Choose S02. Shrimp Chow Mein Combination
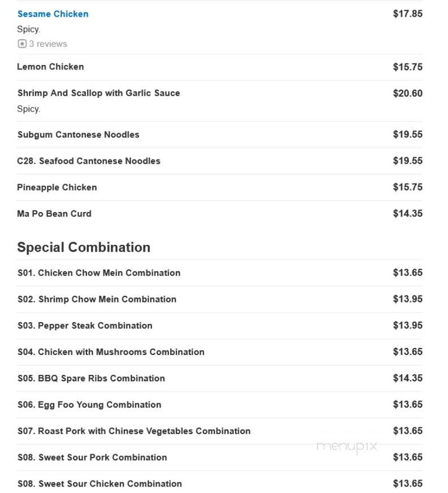448x493 pixels. coord(97,299)
